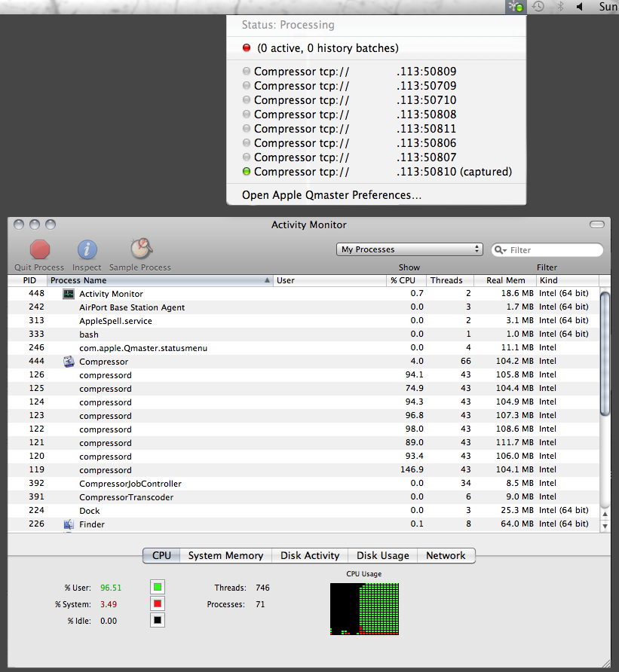Click the Quit Process stop-sign icon
Viewport: 619px width, 672px height.
click(40, 249)
